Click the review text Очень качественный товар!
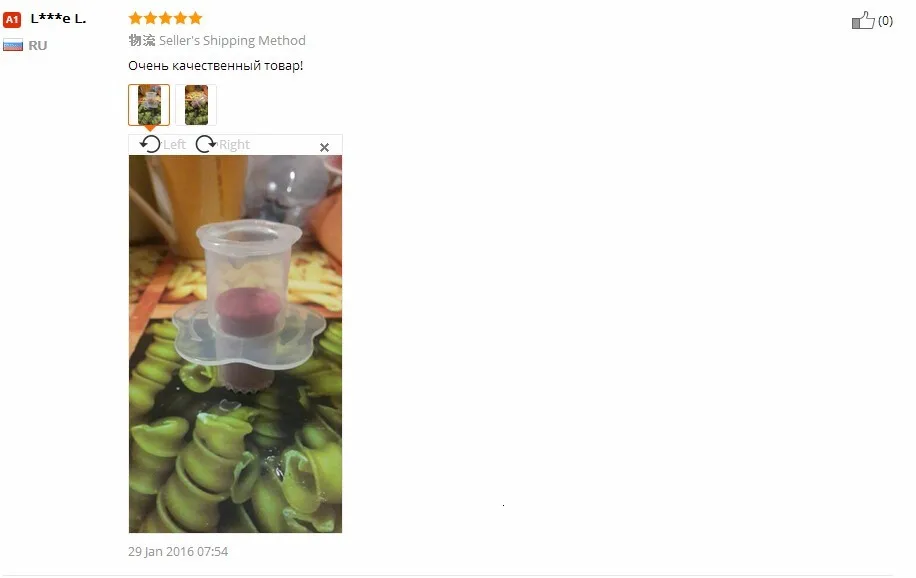This screenshot has height=578, width=916. (216, 65)
